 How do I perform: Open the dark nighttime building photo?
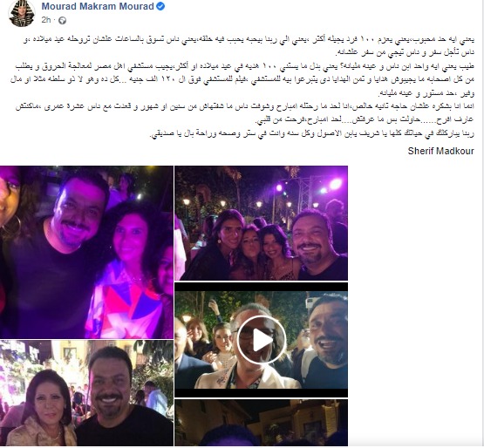[261, 423]
